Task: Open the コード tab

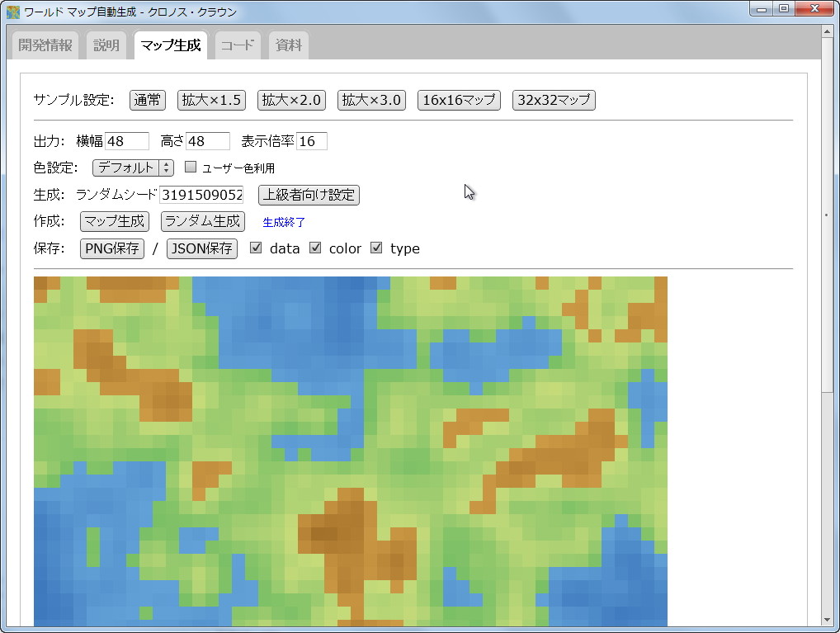Action: tap(237, 45)
